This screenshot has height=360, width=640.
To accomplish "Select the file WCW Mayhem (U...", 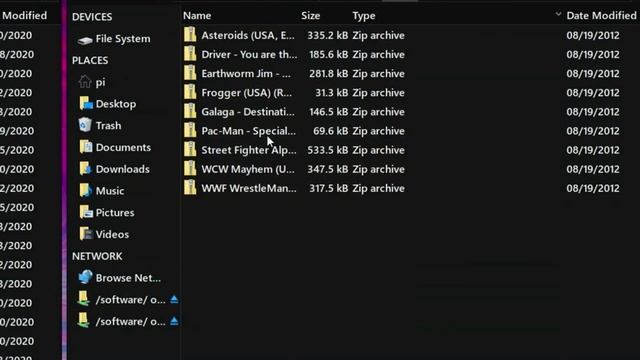I will [248, 169].
